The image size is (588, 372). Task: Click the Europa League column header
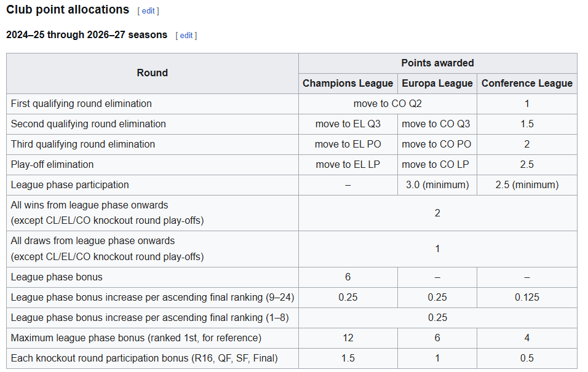point(437,83)
